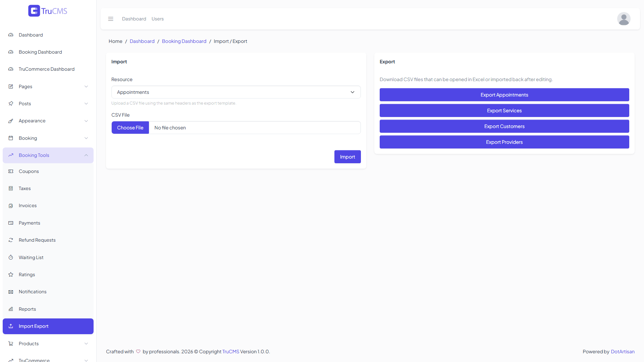
Task: Open the TruCMS footer link
Action: [x=231, y=352]
